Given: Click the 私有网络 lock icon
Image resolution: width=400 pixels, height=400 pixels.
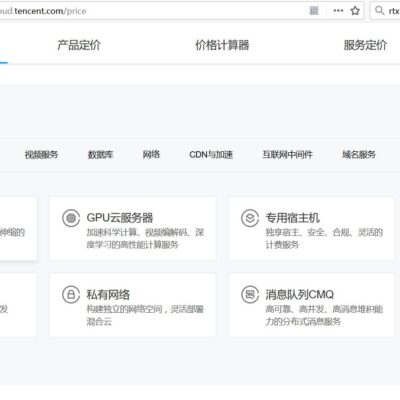Looking at the screenshot, I should pos(71,295).
